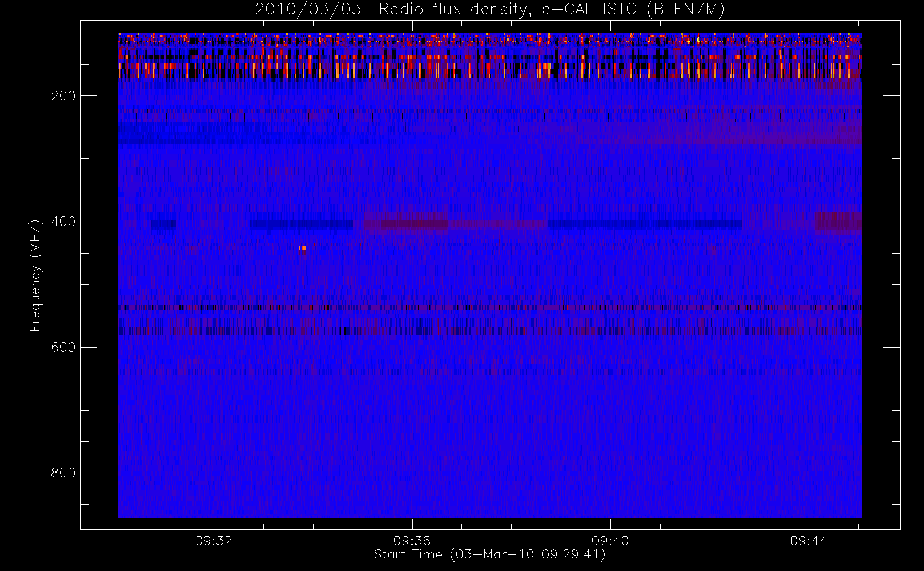Image resolution: width=924 pixels, height=571 pixels.
Task: Click the 09:32 time axis label
Action: [214, 541]
